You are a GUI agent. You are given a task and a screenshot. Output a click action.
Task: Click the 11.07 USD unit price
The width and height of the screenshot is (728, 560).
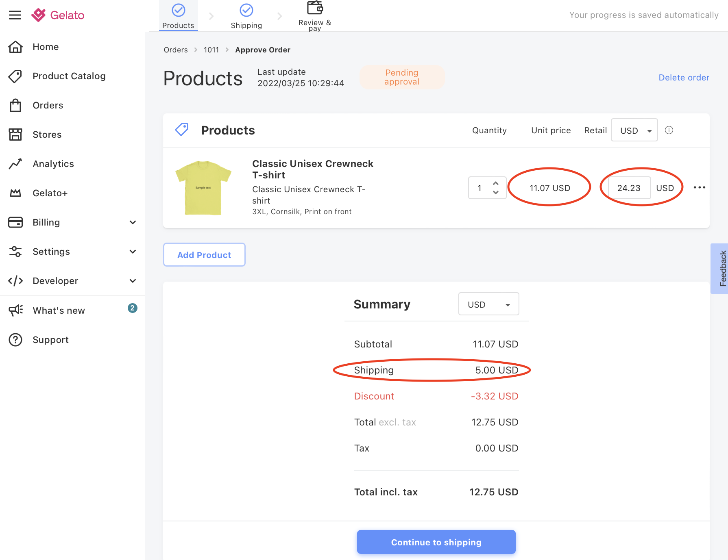tap(550, 188)
